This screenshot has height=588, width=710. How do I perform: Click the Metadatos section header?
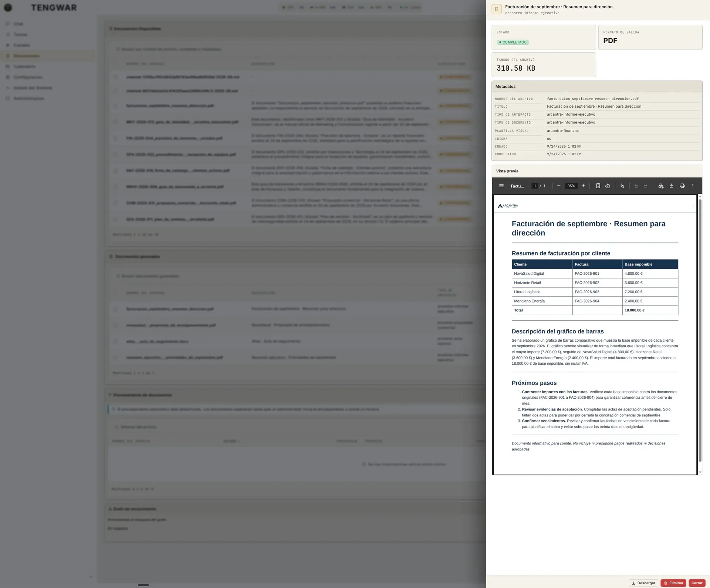pos(597,87)
